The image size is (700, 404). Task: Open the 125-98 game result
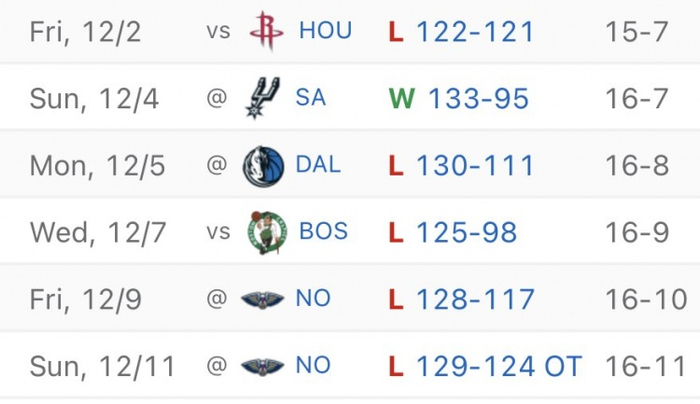point(467,232)
